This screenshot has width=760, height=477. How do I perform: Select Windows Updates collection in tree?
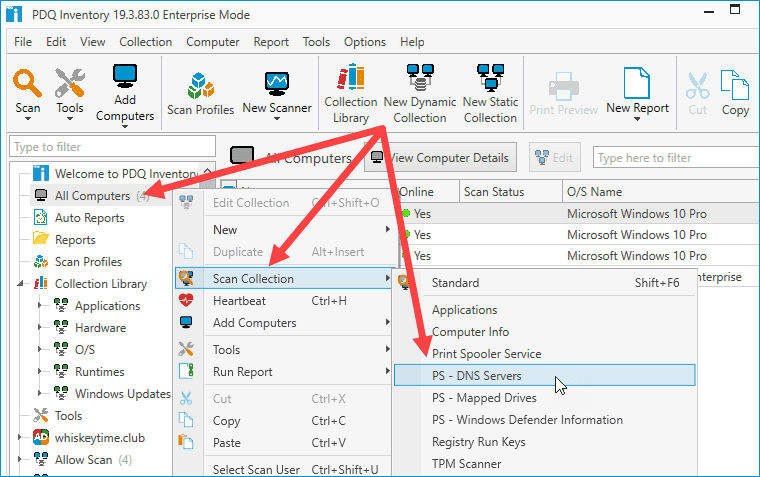click(x=123, y=393)
